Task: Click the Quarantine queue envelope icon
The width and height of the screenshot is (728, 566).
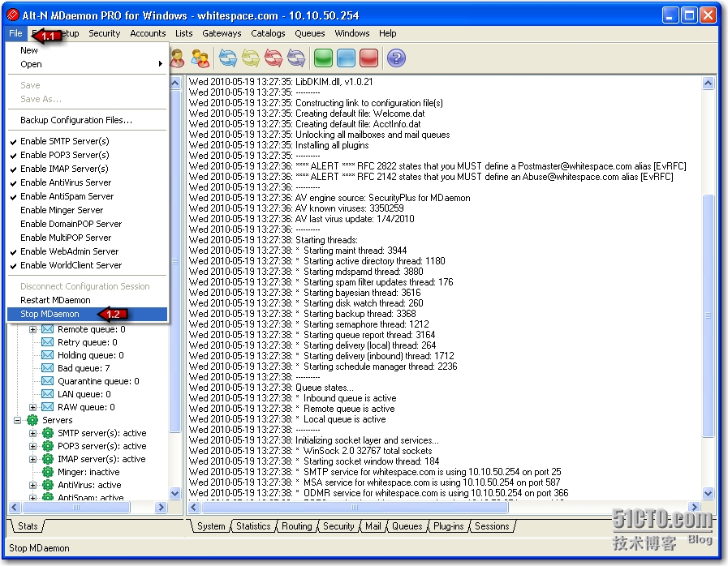Action: (47, 381)
